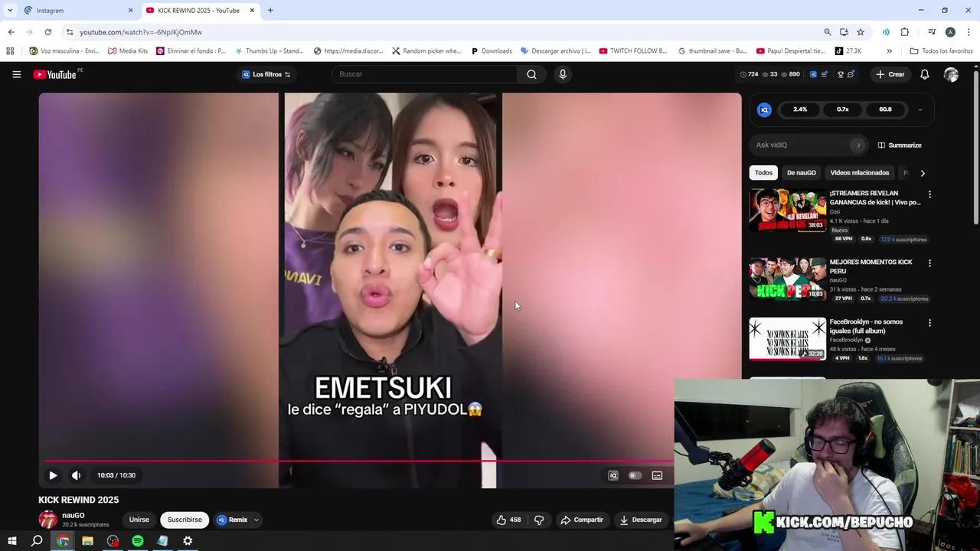Open Chrome media controls icon
Screen dimensions: 980x551
(x=932, y=32)
